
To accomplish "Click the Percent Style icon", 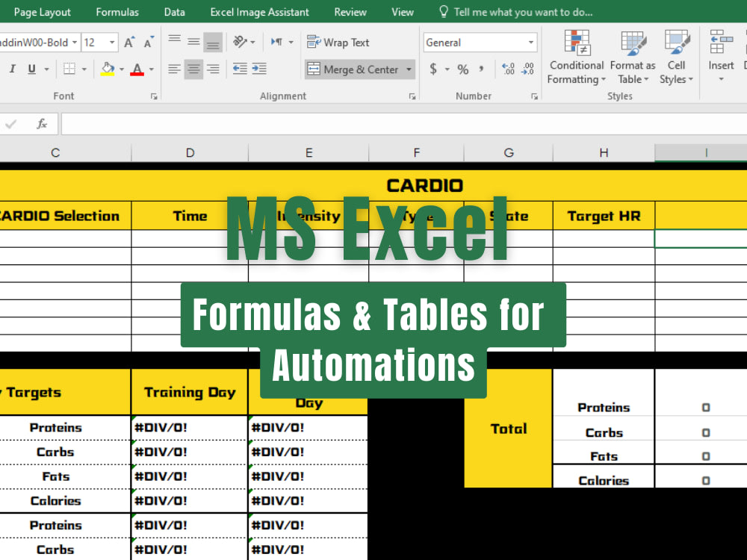I will [462, 68].
